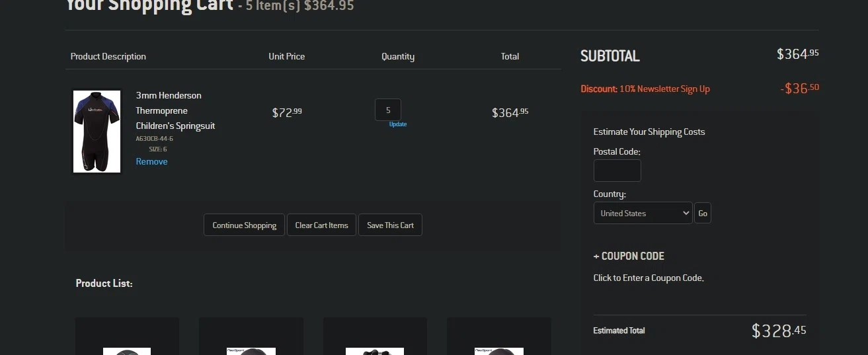Click the Save This Cart button
The height and width of the screenshot is (355, 868).
point(390,225)
